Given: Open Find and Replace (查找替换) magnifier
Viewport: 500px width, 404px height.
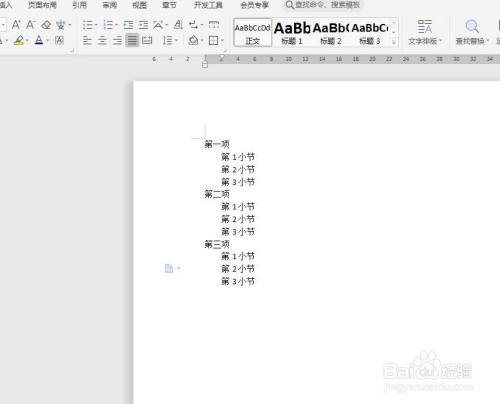Looking at the screenshot, I should (x=472, y=27).
